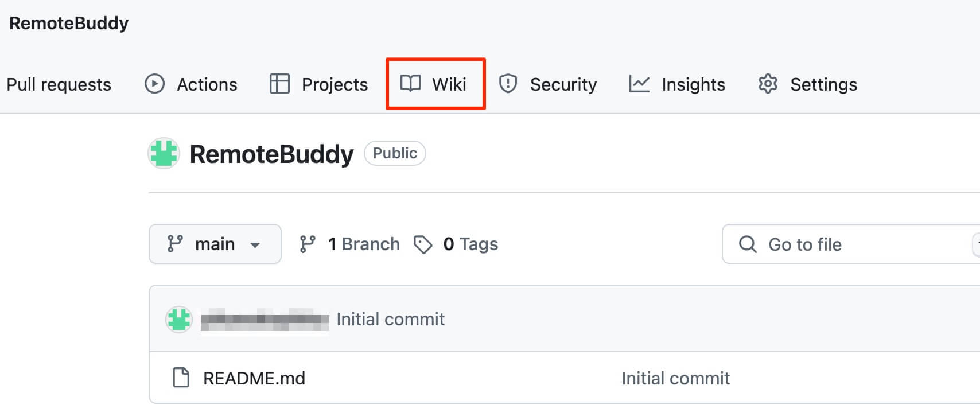
Task: Click the Settings gear icon
Action: click(x=768, y=84)
